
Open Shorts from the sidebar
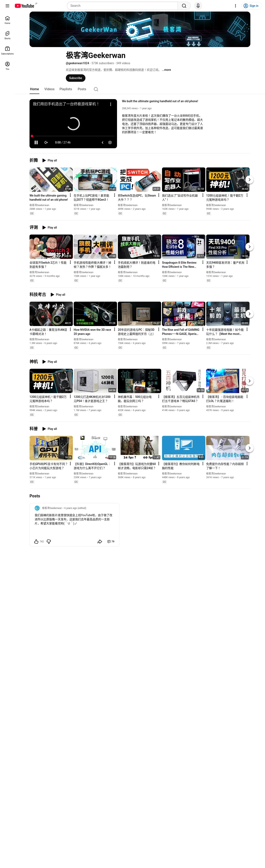click(x=7, y=35)
